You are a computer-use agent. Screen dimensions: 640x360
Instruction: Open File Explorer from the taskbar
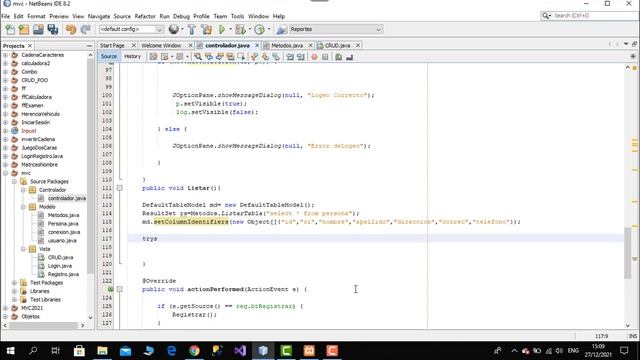point(102,351)
